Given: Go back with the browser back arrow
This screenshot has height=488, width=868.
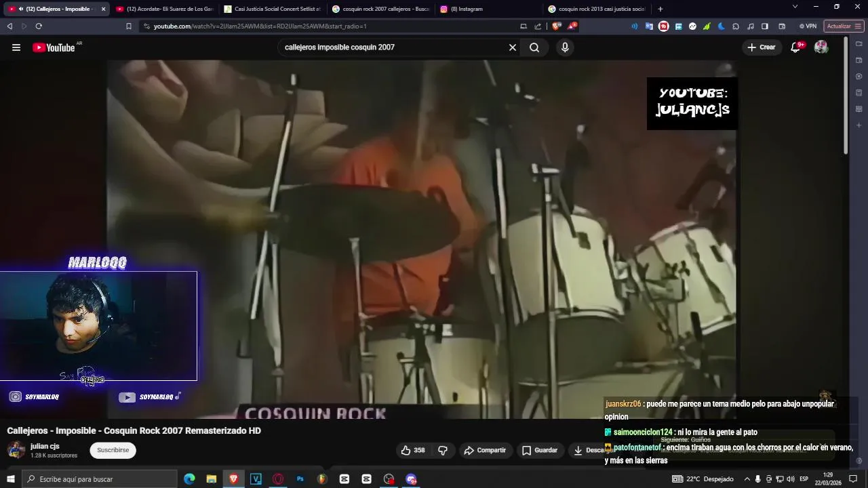Looking at the screenshot, I should click(9, 26).
